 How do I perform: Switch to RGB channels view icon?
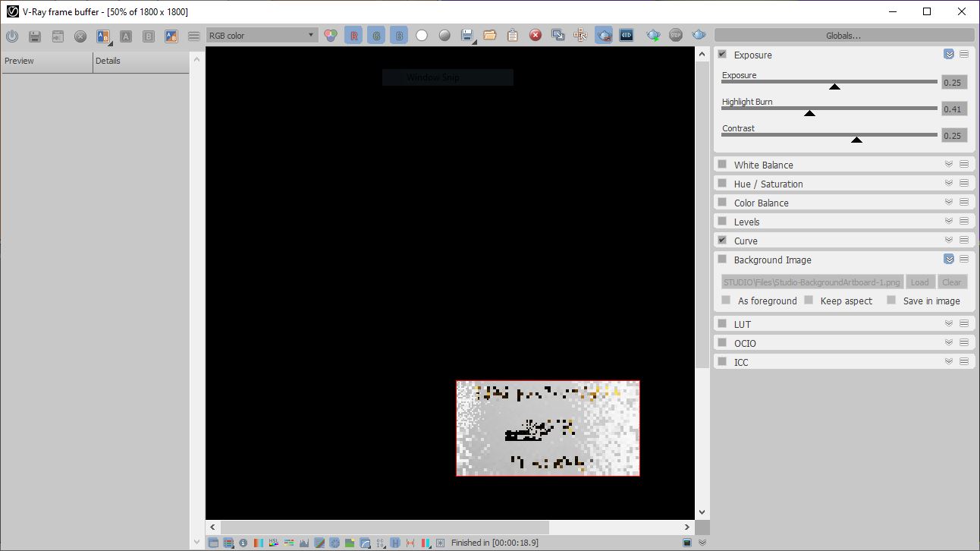[x=331, y=35]
